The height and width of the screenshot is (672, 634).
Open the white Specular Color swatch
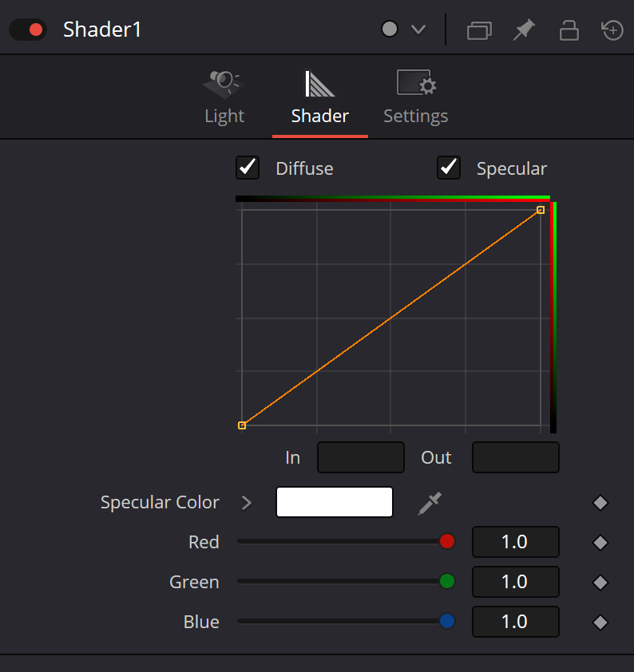335,502
